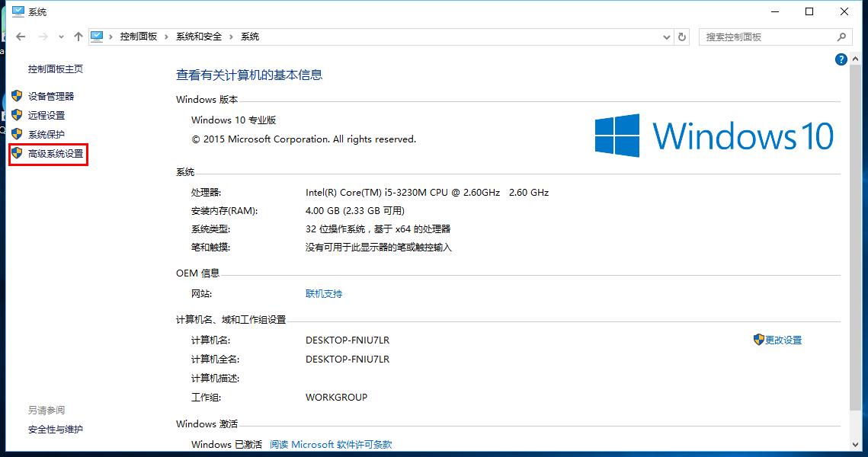Select the 系统 breadcrumb item

click(250, 37)
